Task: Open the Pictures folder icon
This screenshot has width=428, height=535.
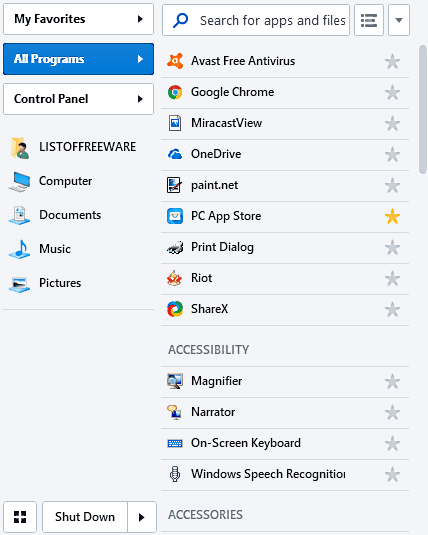Action: click(x=19, y=284)
